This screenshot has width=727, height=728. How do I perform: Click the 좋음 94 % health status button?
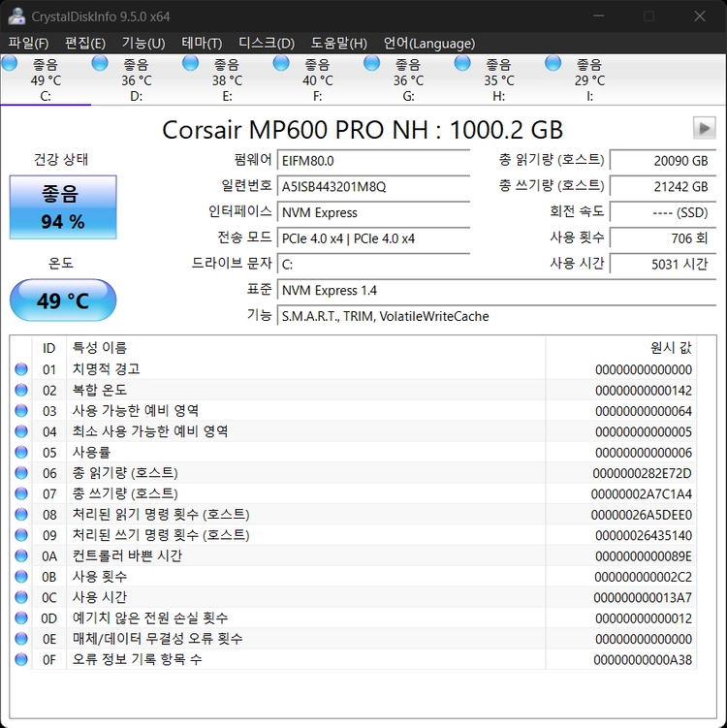(x=63, y=207)
